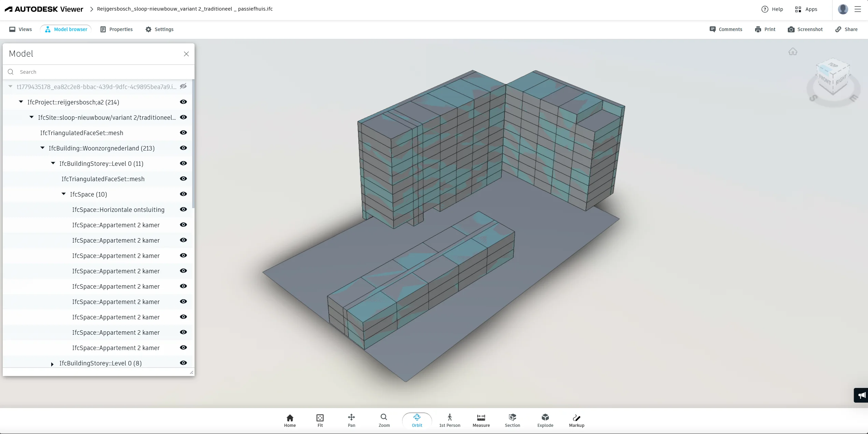Viewport: 868px width, 434px height.
Task: Open the Help menu
Action: (772, 9)
